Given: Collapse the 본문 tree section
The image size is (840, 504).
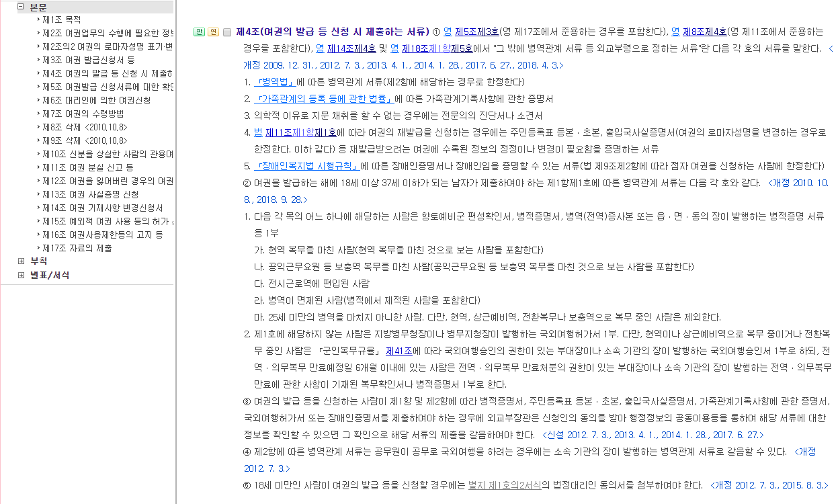Looking at the screenshot, I should 21,7.
